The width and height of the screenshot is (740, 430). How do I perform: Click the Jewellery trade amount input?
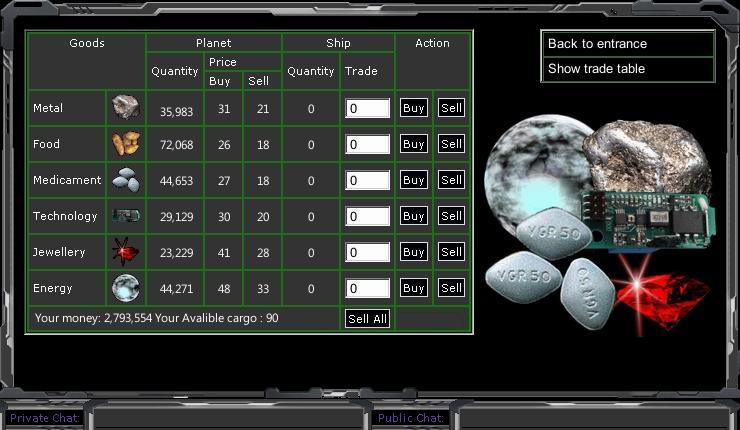point(367,253)
